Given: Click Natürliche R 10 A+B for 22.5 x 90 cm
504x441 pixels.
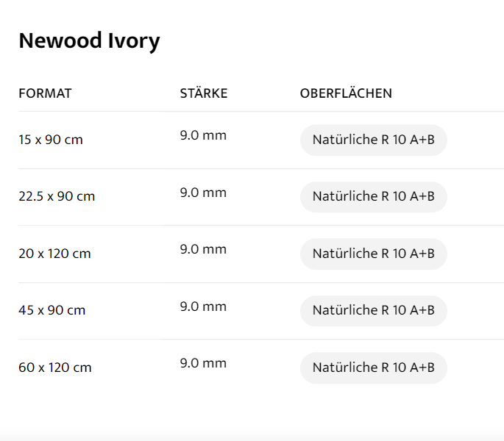Looking at the screenshot, I should coord(373,196).
